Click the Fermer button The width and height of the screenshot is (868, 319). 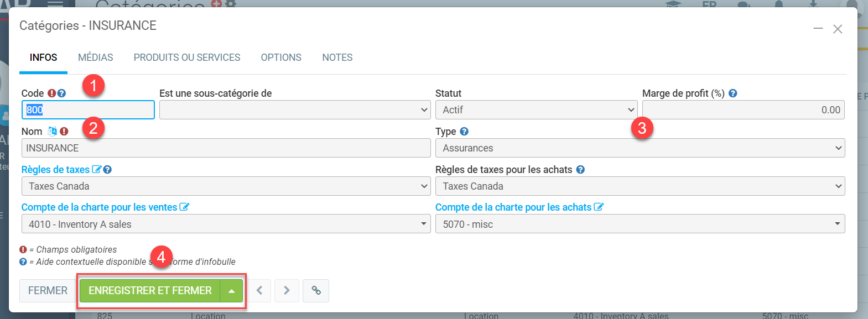[x=48, y=291]
